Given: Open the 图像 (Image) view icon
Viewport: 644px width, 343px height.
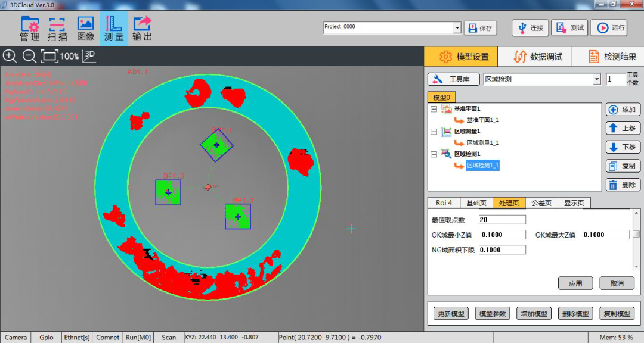Looking at the screenshot, I should pos(85,27).
